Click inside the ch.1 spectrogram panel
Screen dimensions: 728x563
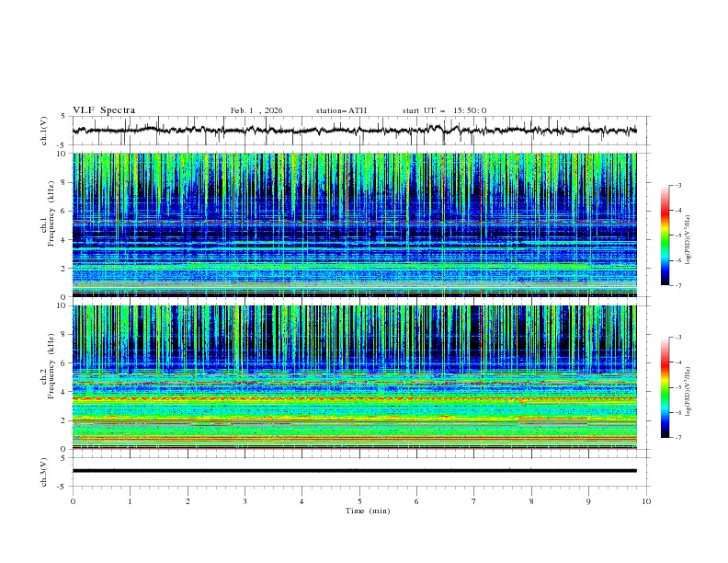[354, 224]
